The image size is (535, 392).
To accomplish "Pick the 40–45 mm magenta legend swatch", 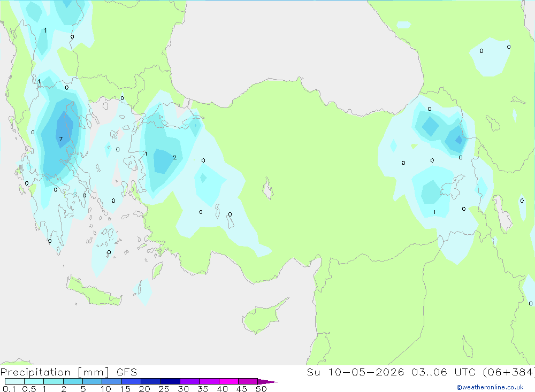I will 228,381.
